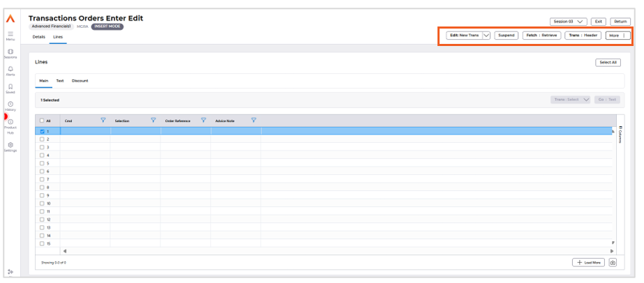Check the row 3 checkbox
The image size is (644, 283).
(x=42, y=147)
